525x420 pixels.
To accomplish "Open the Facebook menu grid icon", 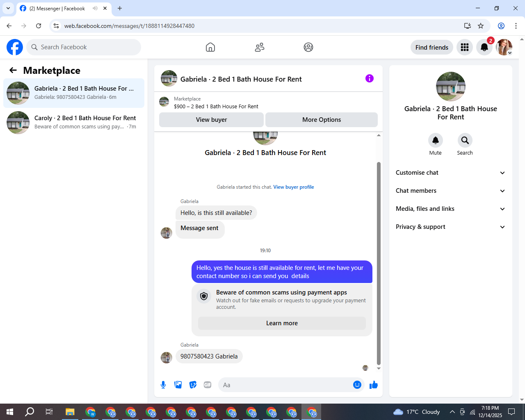I will pos(465,47).
